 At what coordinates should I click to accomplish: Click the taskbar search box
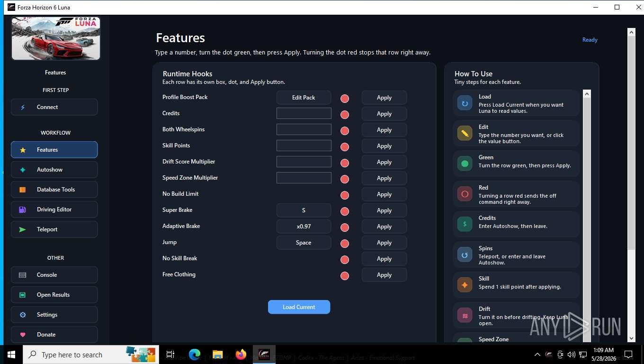tap(91, 355)
